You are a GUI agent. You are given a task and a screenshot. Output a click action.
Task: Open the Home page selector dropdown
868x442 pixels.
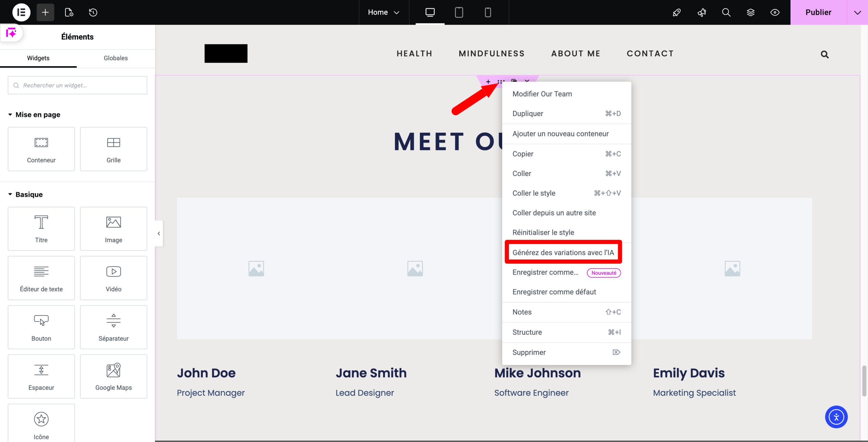[x=384, y=13]
